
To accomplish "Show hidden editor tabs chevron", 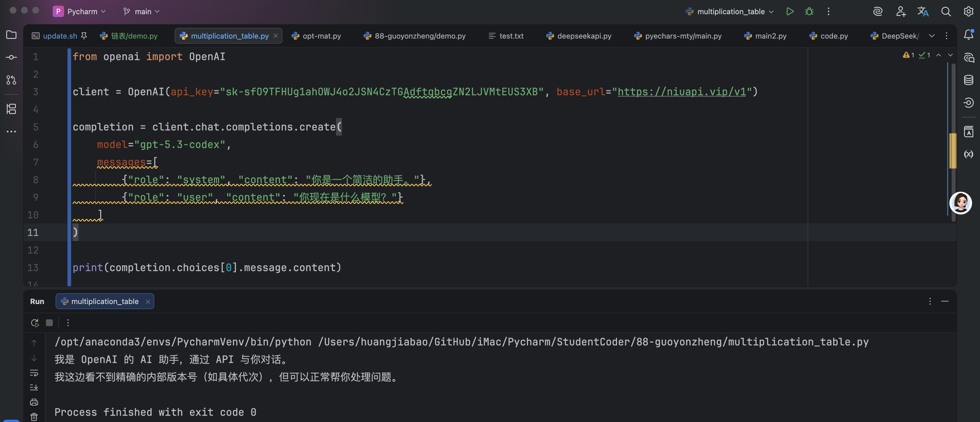I will tap(931, 36).
